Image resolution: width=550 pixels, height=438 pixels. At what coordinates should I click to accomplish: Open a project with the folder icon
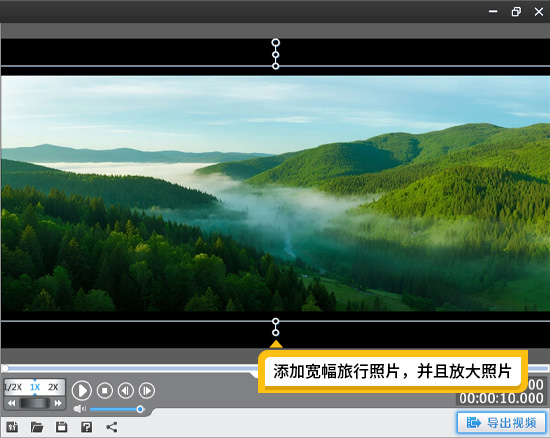tap(37, 427)
